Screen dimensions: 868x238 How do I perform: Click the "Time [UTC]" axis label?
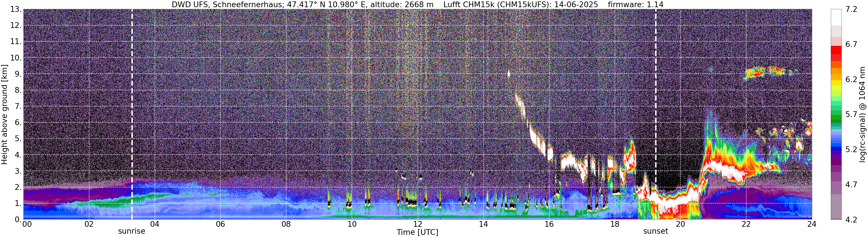(x=417, y=232)
